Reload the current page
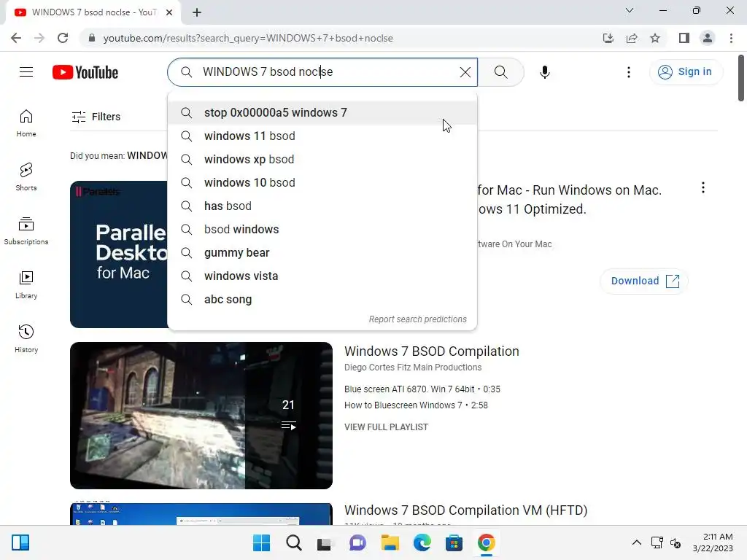This screenshot has width=747, height=560. click(x=63, y=38)
